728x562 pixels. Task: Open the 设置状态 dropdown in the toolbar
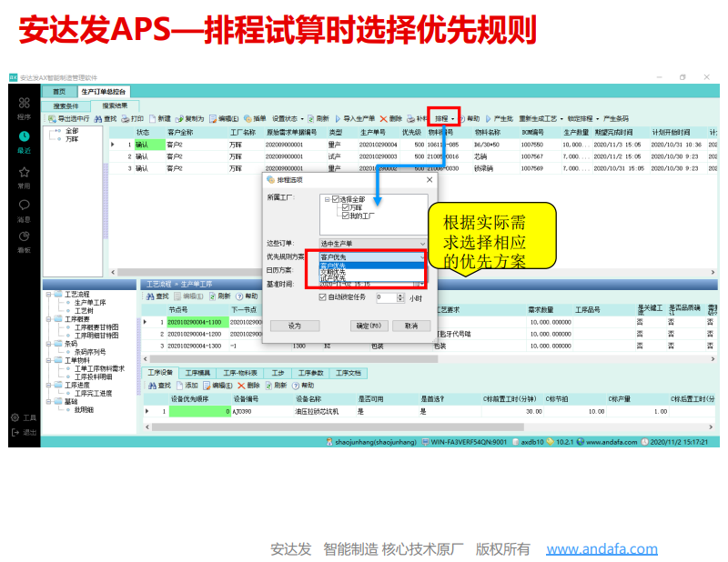(x=288, y=119)
